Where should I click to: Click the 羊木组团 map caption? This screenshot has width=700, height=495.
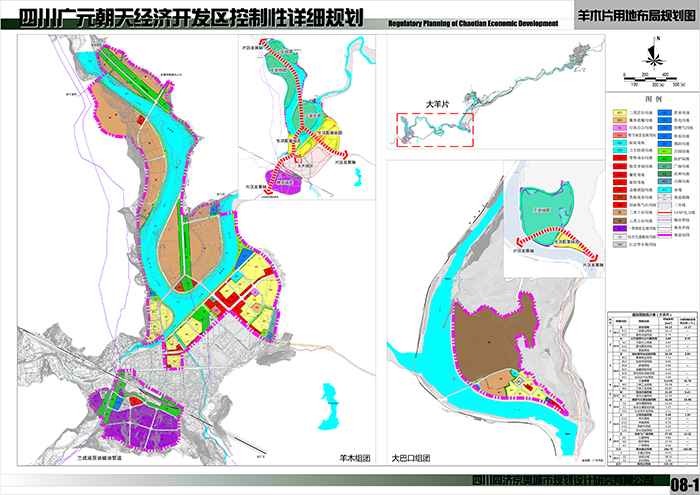pyautogui.click(x=355, y=458)
